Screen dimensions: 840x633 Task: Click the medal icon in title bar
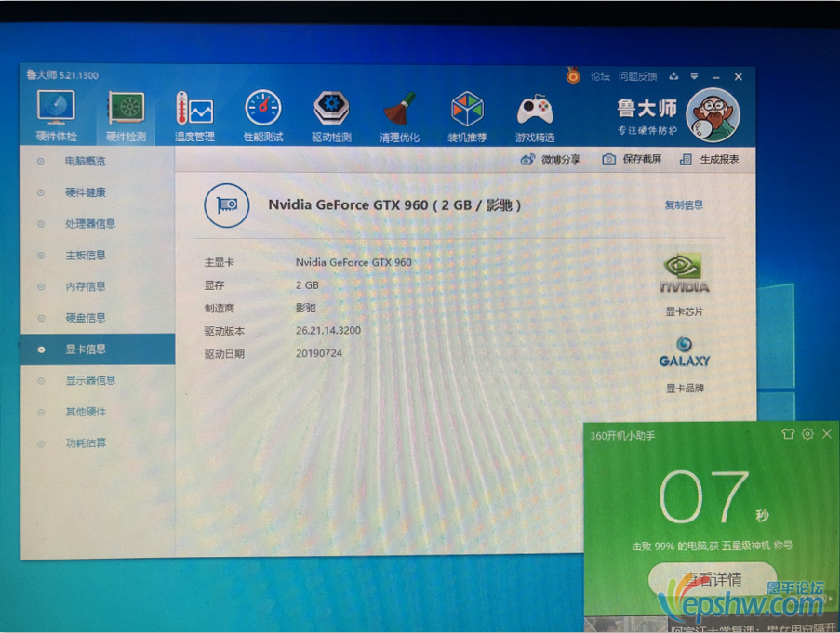click(x=573, y=75)
